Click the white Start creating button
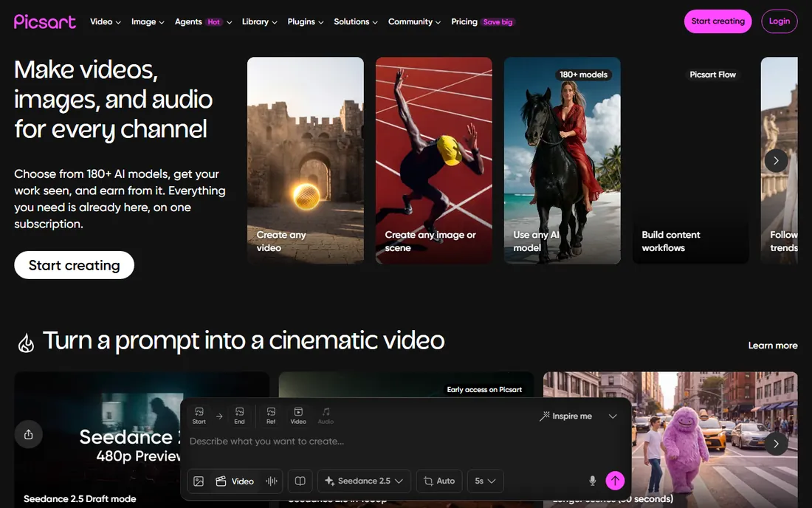This screenshot has width=812, height=508. [74, 265]
